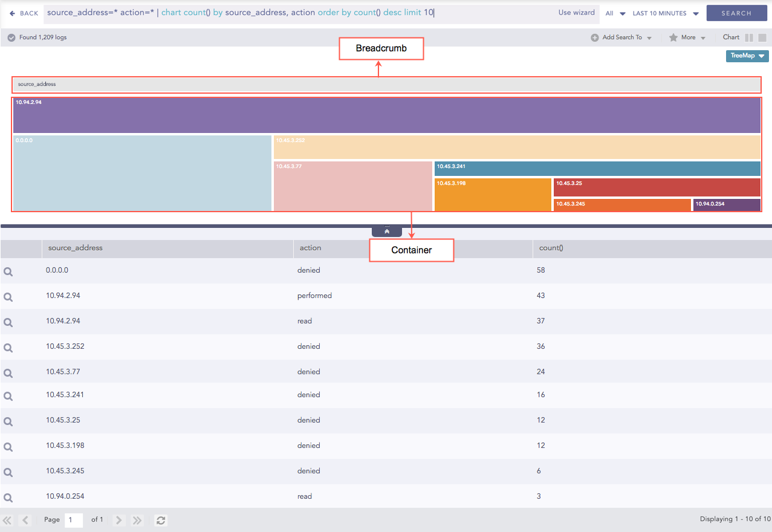Click the refresh icon in the bottom toolbar
This screenshot has width=772, height=532.
tap(160, 520)
